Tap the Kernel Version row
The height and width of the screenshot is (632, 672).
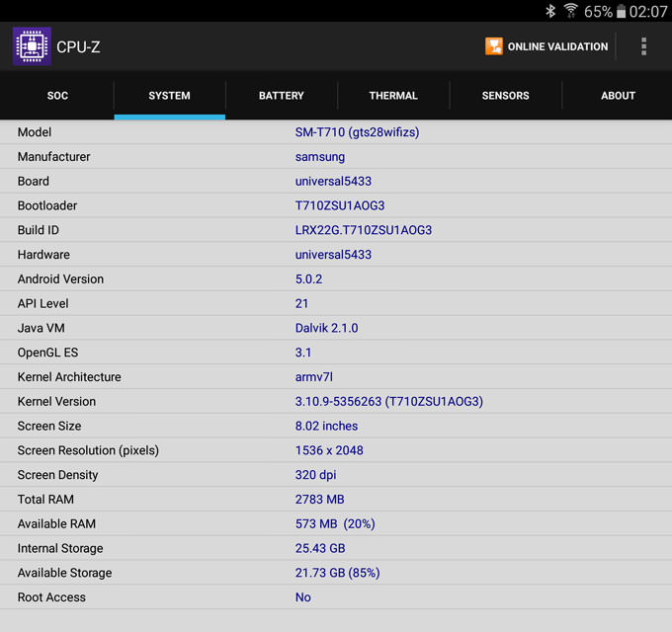point(336,402)
